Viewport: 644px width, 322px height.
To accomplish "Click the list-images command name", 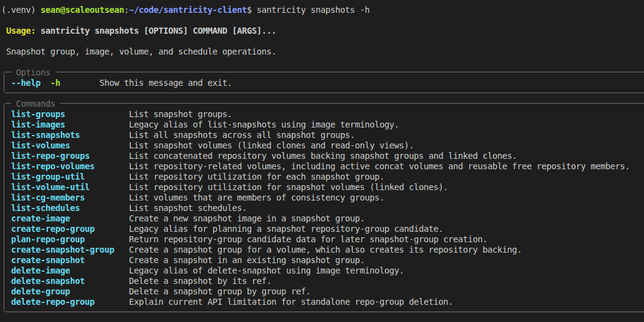I will (x=38, y=125).
